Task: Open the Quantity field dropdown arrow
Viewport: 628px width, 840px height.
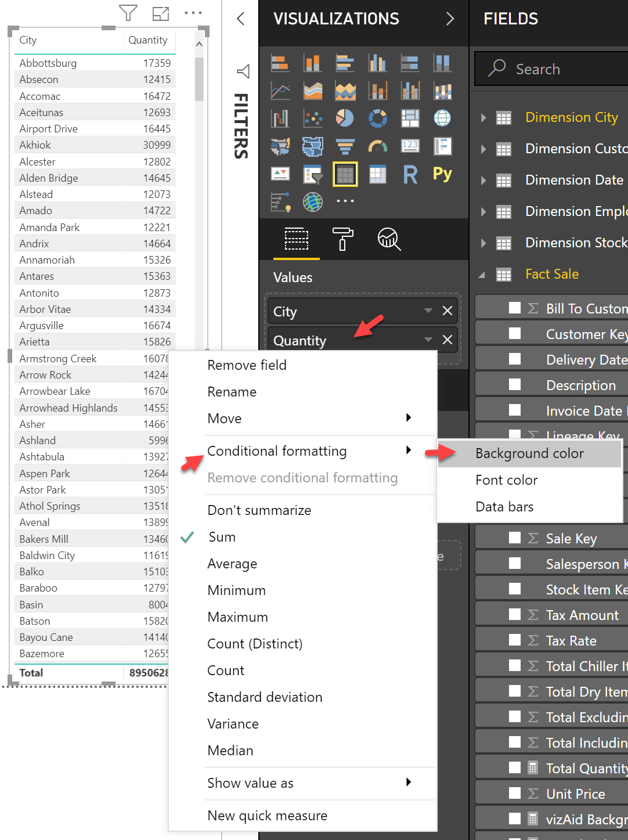Action: coord(428,340)
